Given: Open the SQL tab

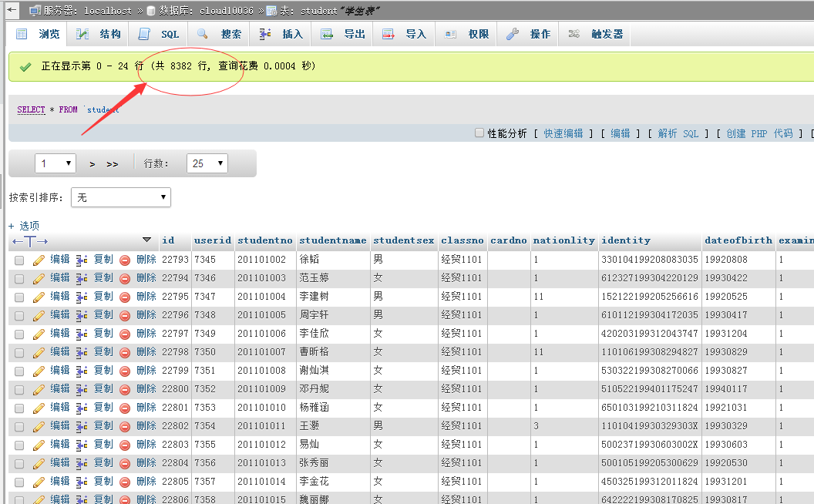Looking at the screenshot, I should (x=159, y=34).
